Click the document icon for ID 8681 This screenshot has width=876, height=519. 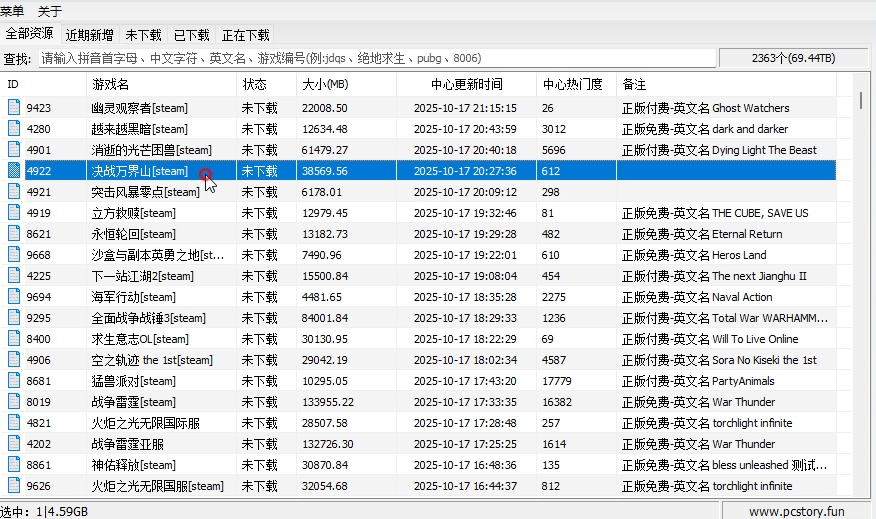(x=14, y=381)
